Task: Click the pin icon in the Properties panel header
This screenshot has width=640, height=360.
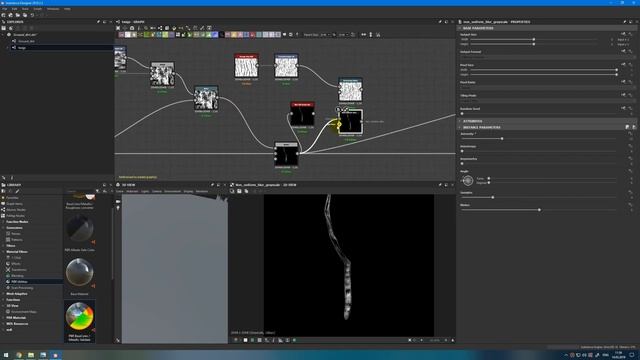Action: pyautogui.click(x=624, y=22)
